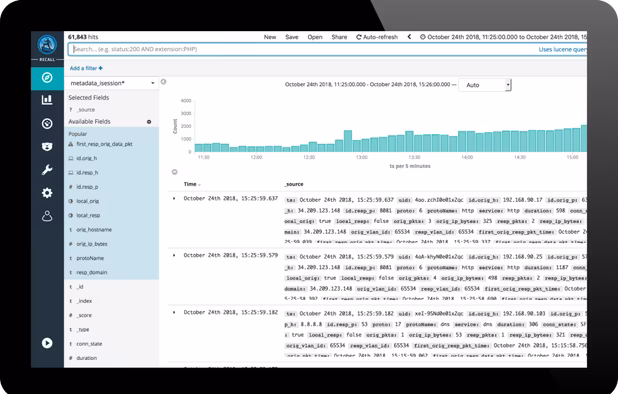Click the Uses lucene query link
The height and width of the screenshot is (394, 618).
[x=562, y=50]
